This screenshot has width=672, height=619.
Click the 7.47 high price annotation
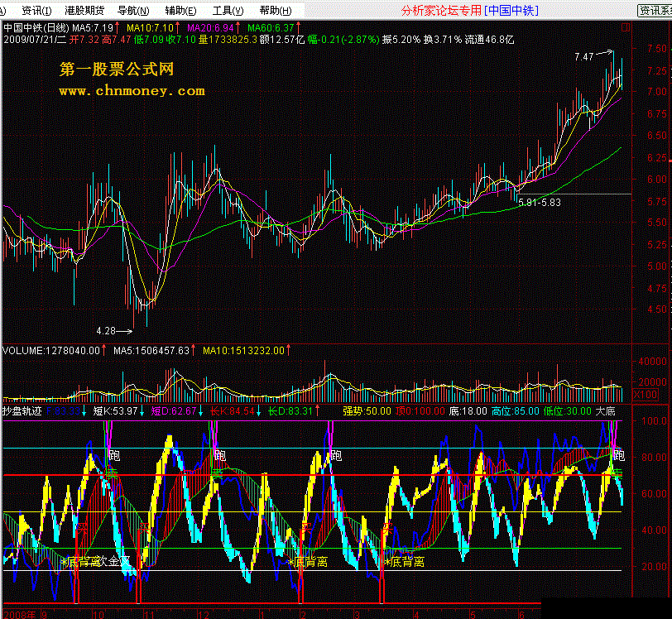click(x=584, y=56)
